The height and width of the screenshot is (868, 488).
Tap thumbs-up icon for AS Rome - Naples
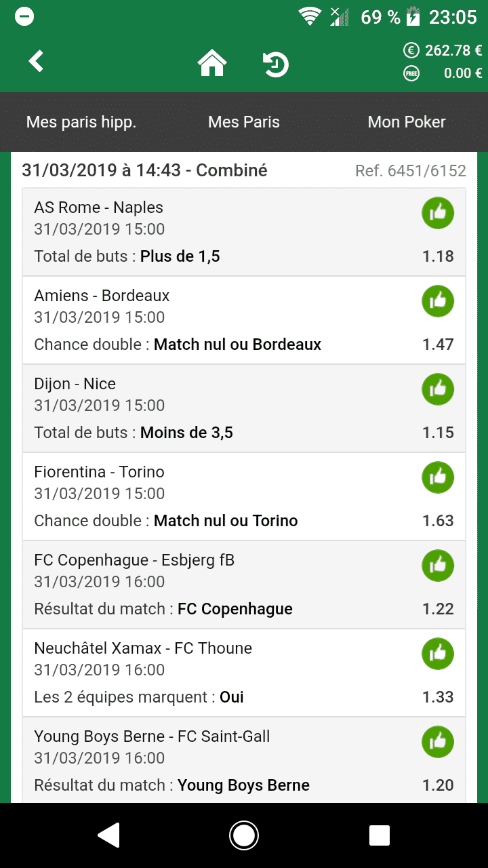(x=438, y=213)
